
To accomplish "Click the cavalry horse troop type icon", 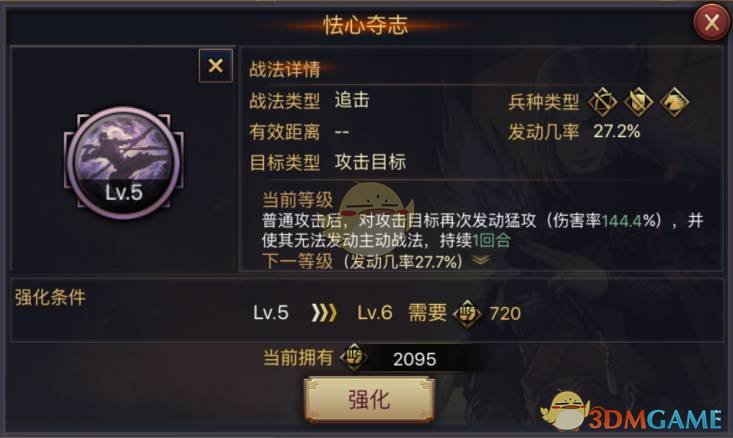I will pos(674,101).
